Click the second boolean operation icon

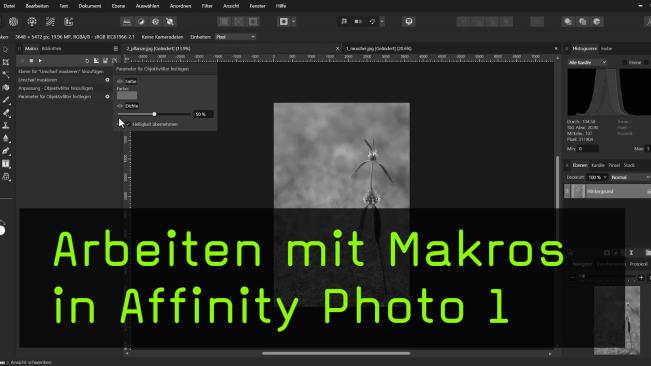pos(582,22)
